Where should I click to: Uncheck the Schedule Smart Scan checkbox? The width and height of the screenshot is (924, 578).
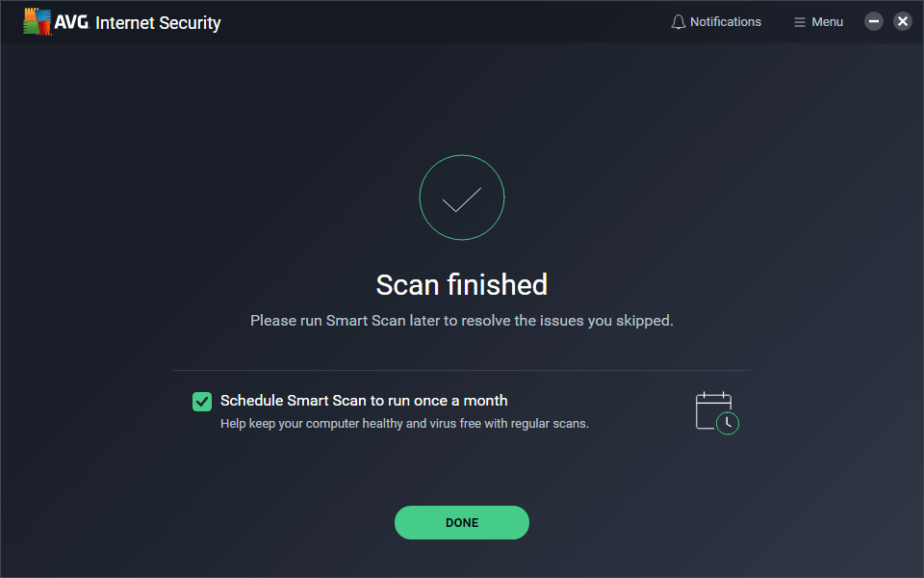(202, 402)
